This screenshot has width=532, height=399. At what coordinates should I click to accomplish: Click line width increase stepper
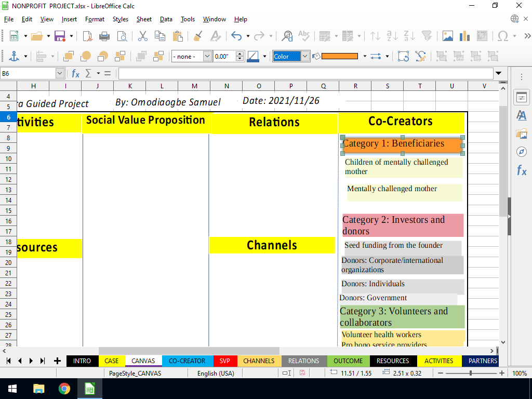tap(240, 54)
